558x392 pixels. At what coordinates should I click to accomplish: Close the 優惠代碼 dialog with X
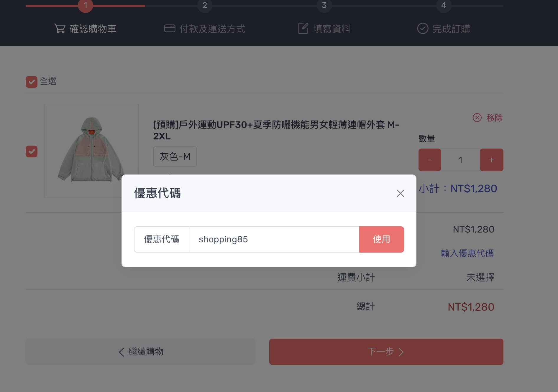point(400,193)
